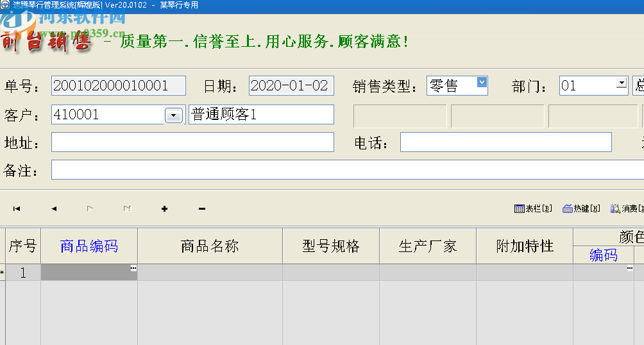Viewport: 644px width, 345px height.
Task: Go to first record navigator button
Action: tap(17, 208)
